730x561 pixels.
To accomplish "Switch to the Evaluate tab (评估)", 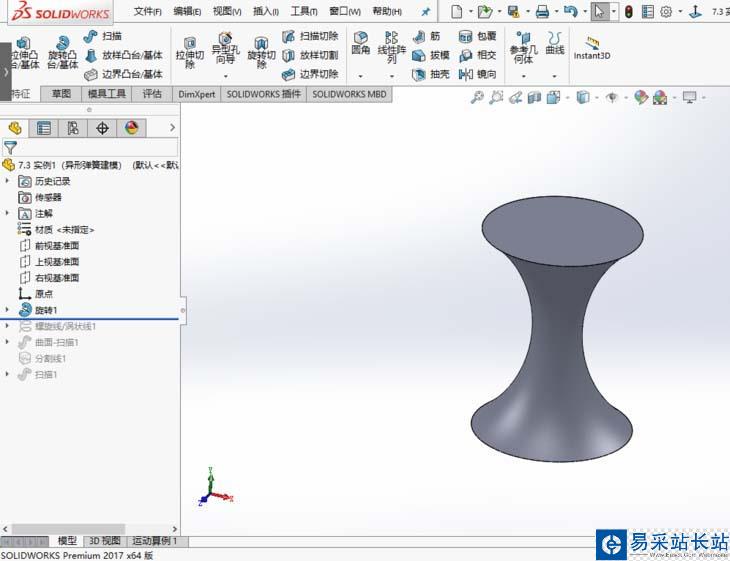I will pyautogui.click(x=152, y=94).
